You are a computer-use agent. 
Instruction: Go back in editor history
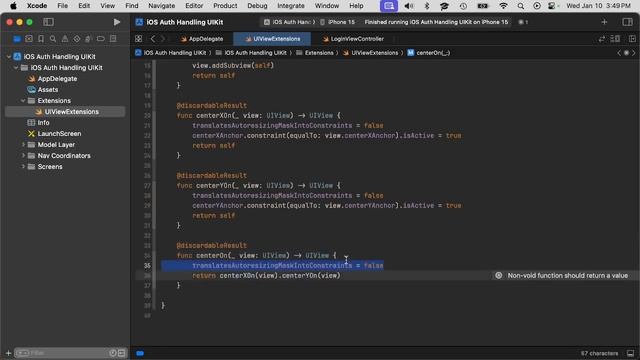point(153,39)
